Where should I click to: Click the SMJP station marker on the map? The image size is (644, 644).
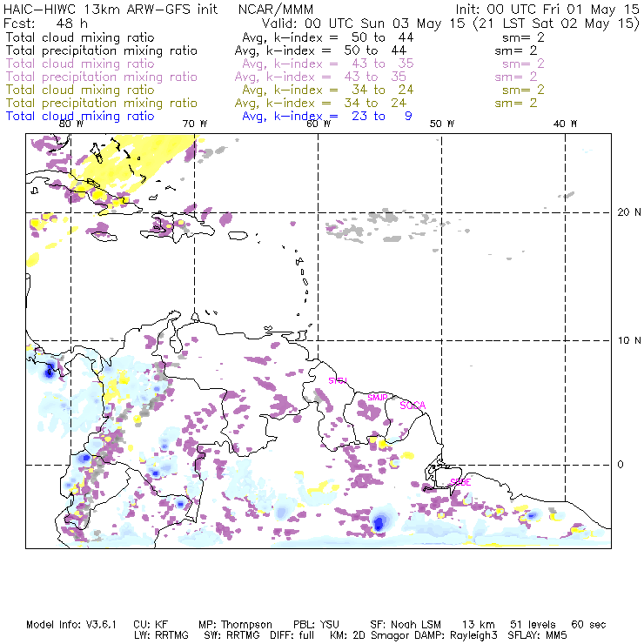click(x=378, y=398)
